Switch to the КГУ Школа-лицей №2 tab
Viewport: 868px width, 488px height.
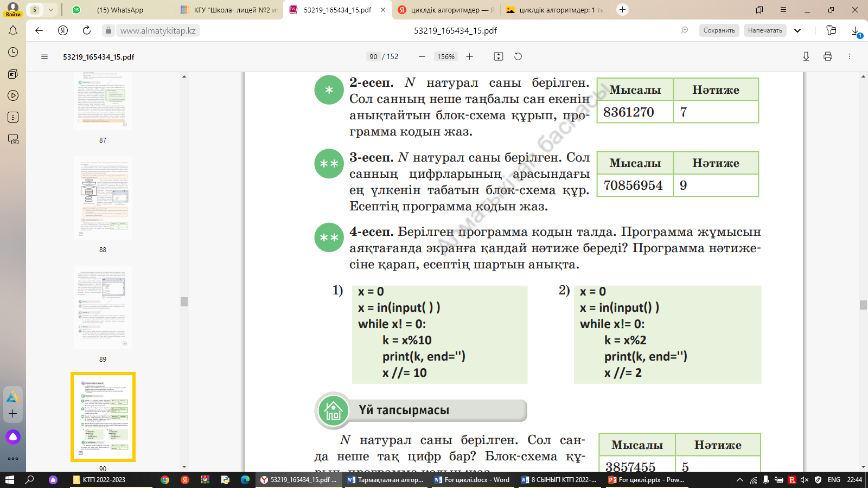point(229,10)
